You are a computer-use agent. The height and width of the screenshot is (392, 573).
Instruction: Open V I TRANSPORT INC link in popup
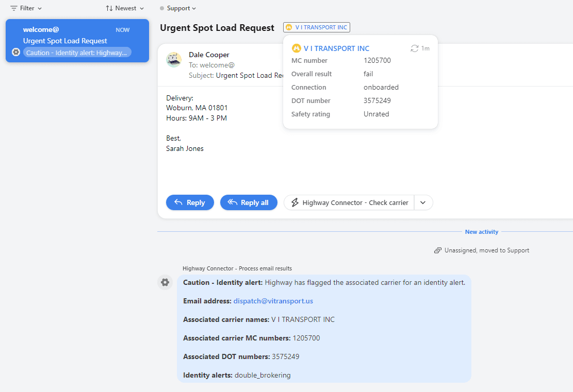(x=336, y=48)
